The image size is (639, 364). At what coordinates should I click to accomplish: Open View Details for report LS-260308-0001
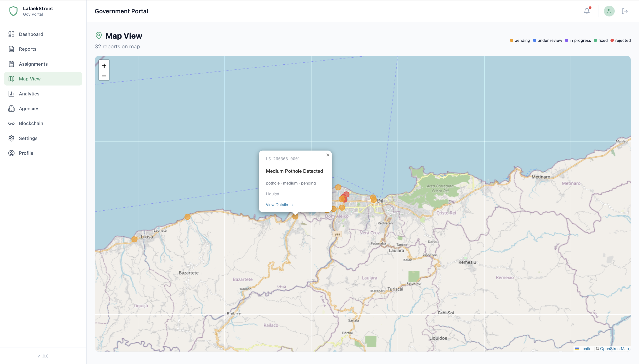pyautogui.click(x=280, y=205)
